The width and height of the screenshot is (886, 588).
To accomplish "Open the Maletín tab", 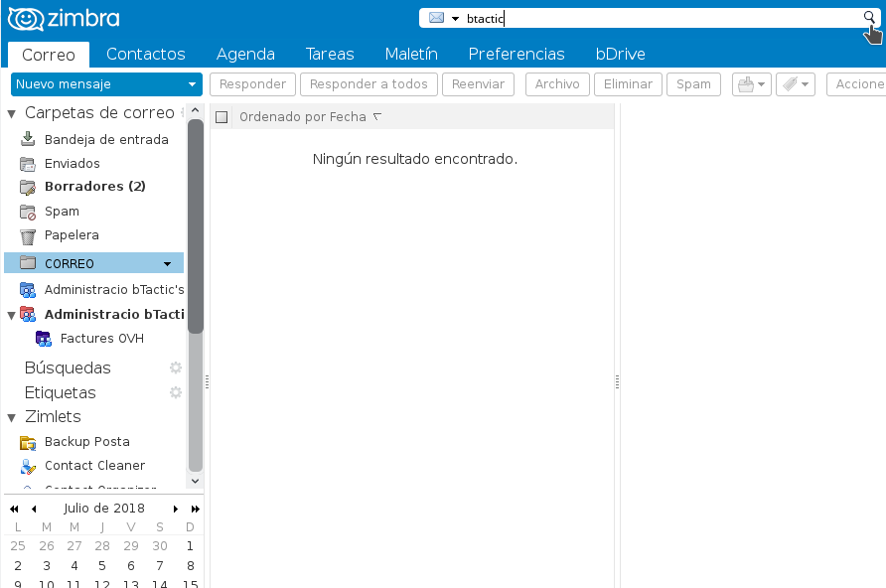I will 411,54.
